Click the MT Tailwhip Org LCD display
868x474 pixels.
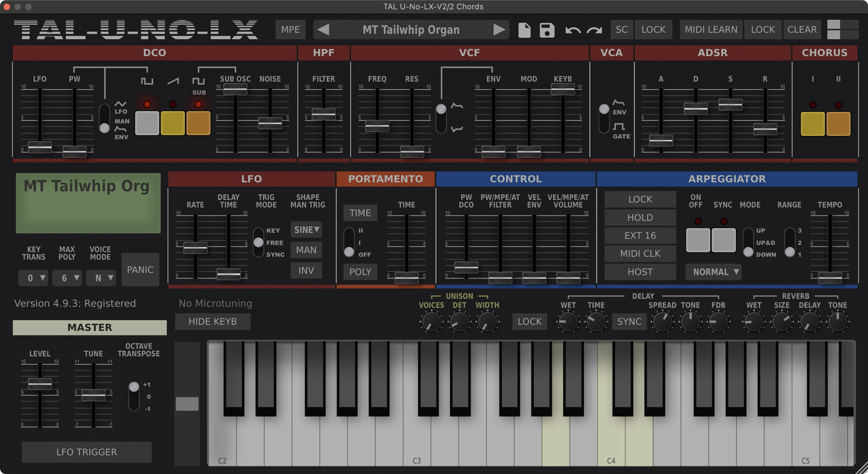coord(88,203)
